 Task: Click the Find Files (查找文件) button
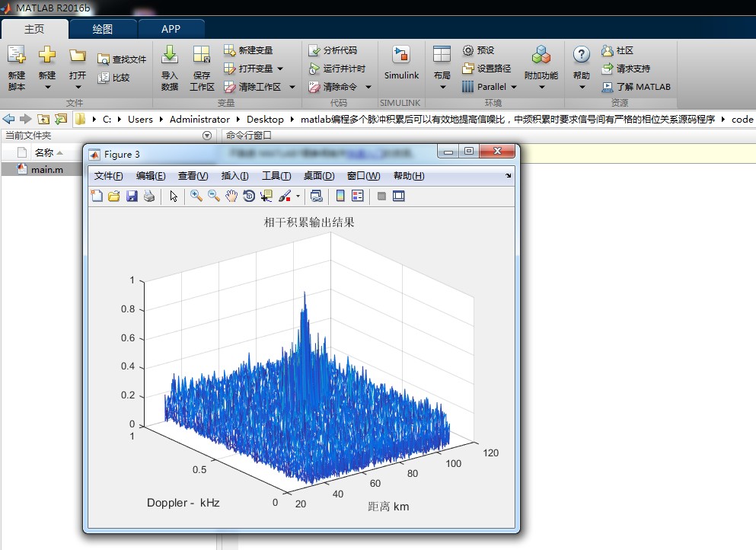[x=122, y=59]
